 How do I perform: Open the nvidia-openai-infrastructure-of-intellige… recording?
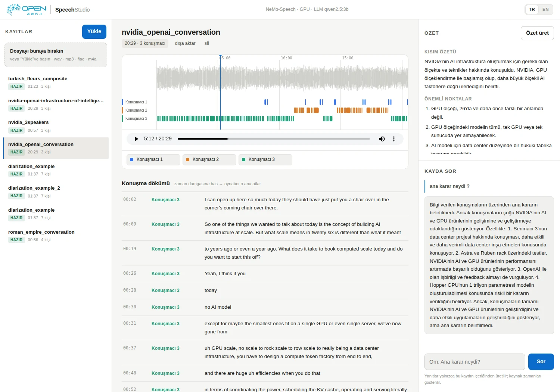(56, 105)
